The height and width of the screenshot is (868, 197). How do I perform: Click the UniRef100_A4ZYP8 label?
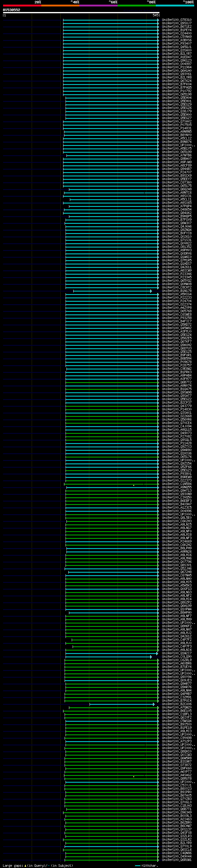177,308
